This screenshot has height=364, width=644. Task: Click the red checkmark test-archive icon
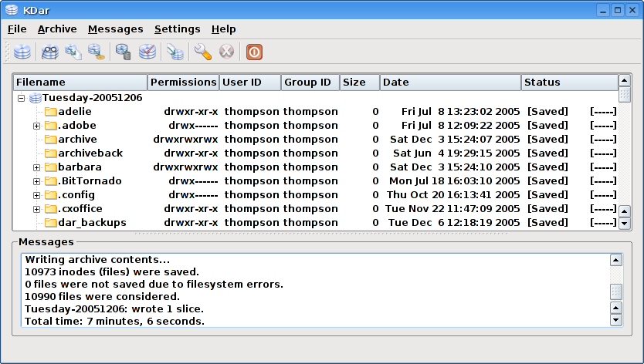point(147,52)
